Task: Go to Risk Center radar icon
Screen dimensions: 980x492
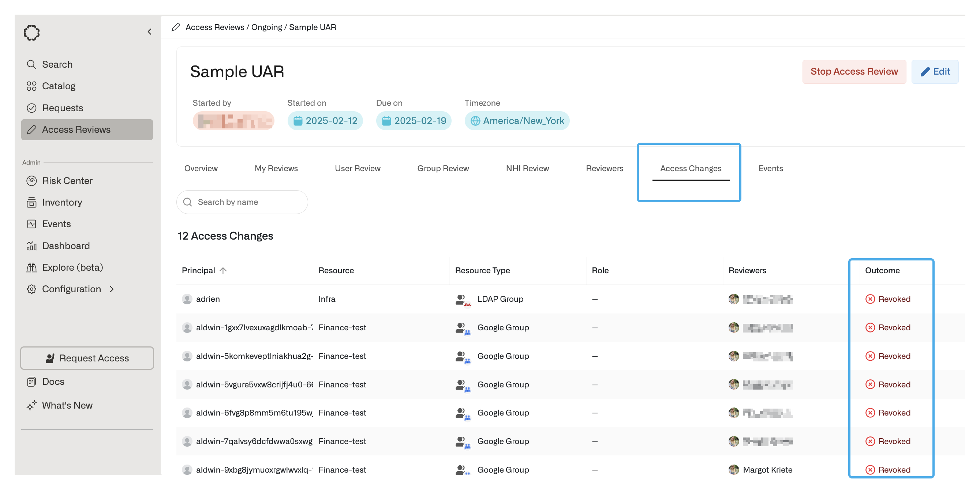Action: [31, 181]
